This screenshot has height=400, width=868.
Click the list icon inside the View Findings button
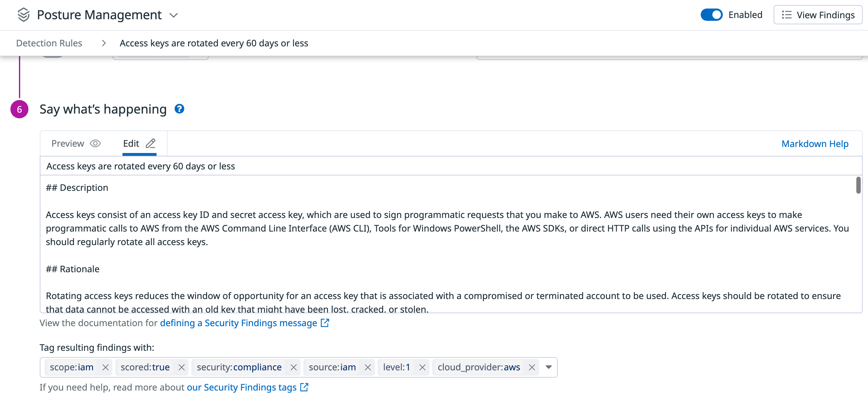[787, 15]
